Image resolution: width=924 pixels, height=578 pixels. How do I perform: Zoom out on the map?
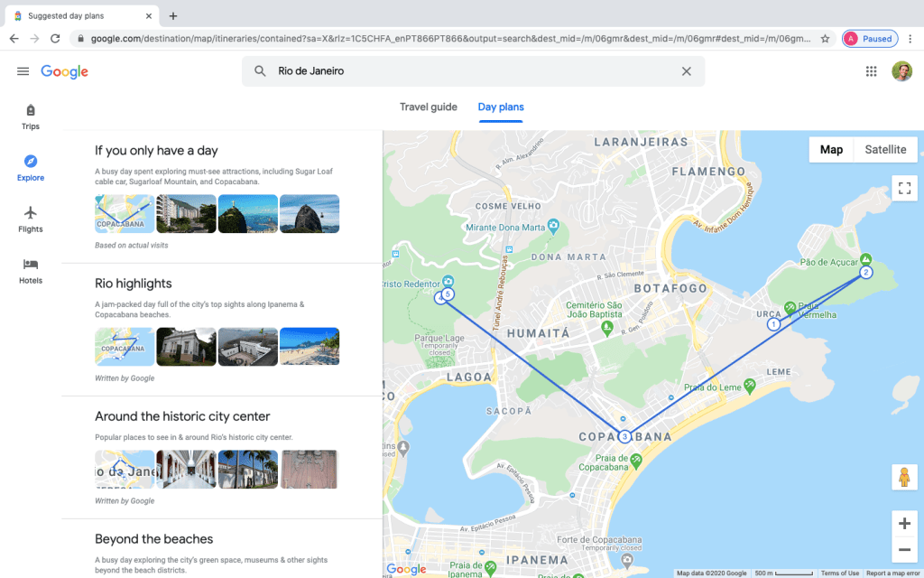904,549
